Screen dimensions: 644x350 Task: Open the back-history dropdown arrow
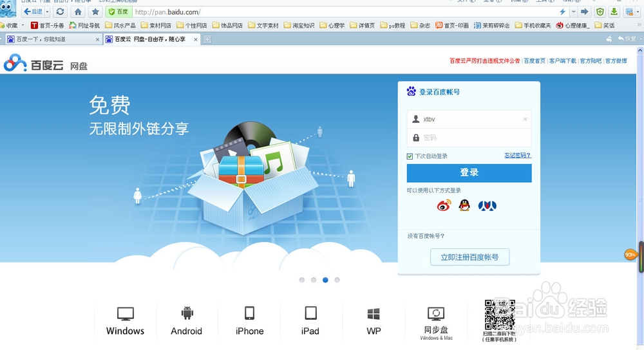click(x=47, y=12)
